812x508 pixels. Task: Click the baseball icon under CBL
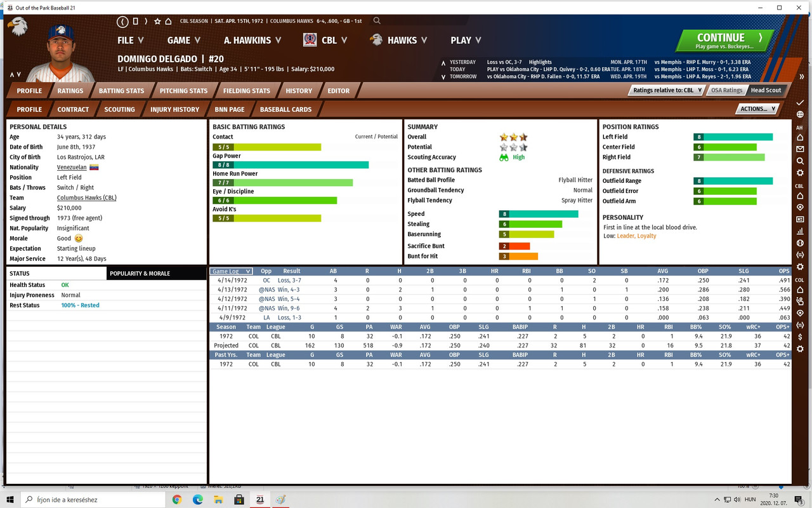point(800,243)
